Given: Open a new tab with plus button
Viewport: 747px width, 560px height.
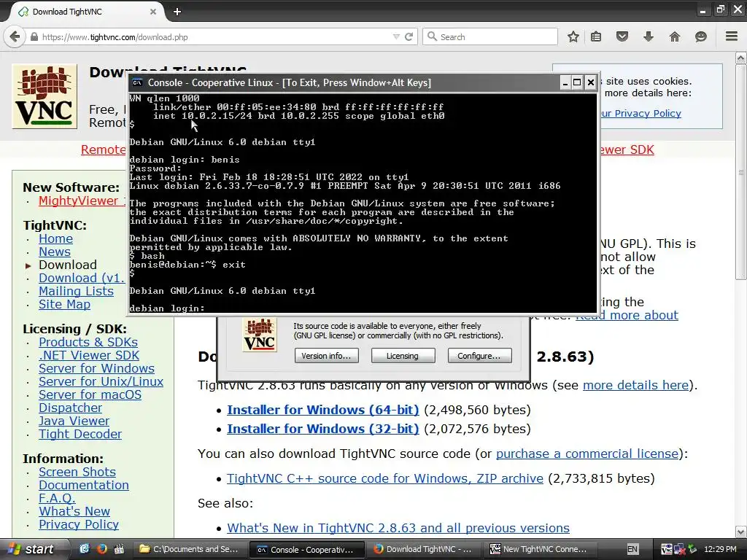Looking at the screenshot, I should coord(177,12).
